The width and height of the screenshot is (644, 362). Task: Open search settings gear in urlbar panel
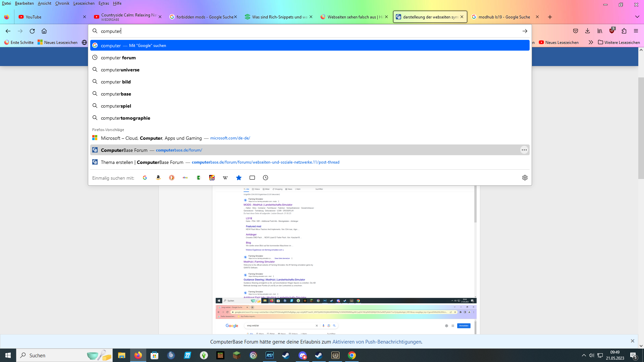(525, 178)
